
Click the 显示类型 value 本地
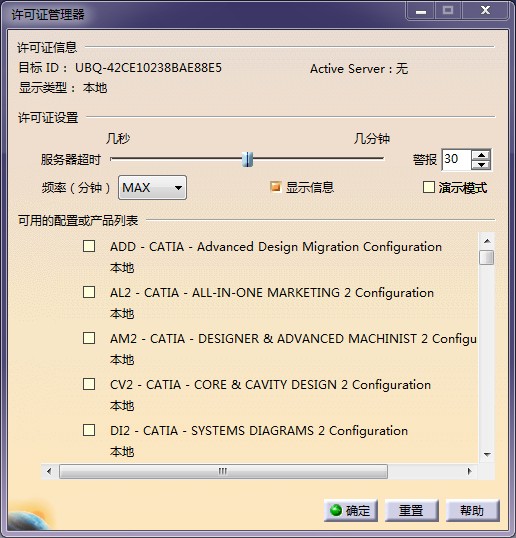click(95, 88)
